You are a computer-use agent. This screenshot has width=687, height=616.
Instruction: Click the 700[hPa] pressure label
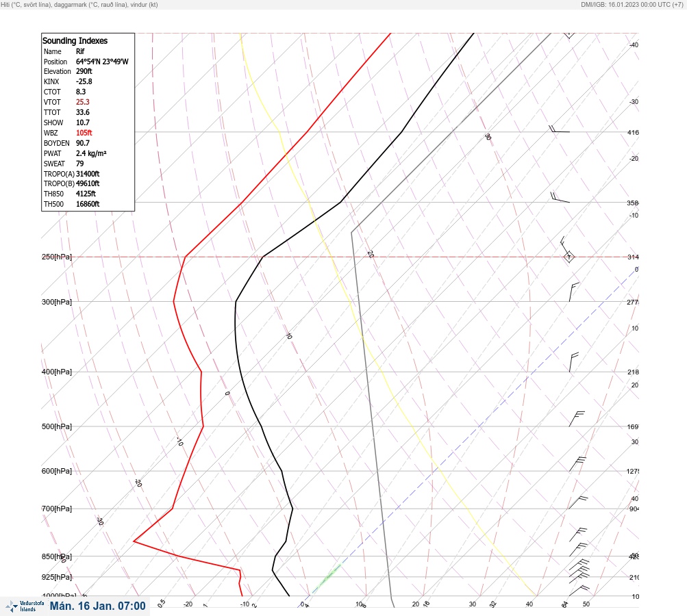(57, 509)
